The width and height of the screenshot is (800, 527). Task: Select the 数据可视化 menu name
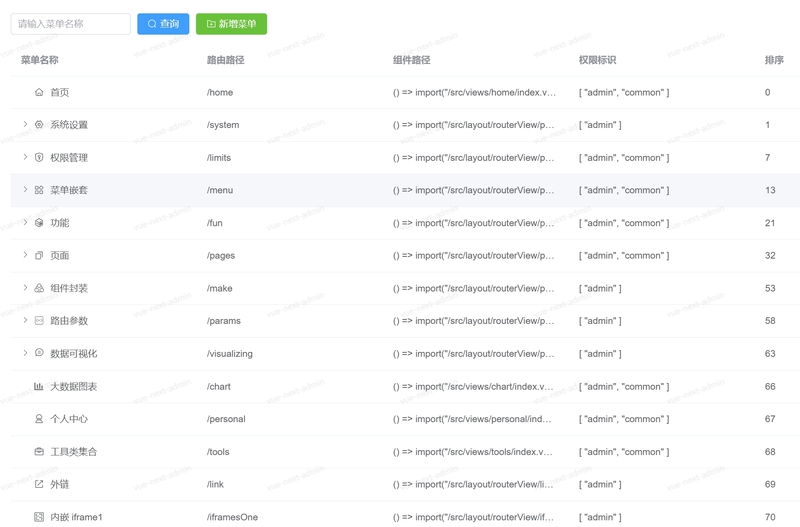coord(73,354)
